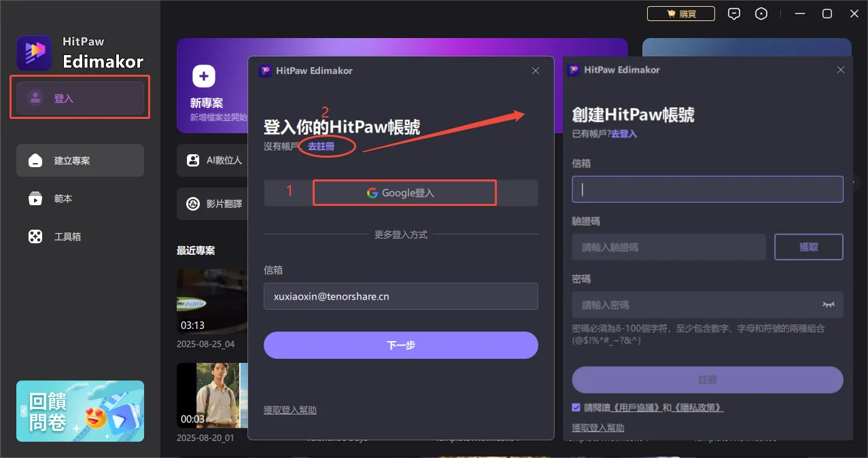Close the main Edimakor window
The width and height of the screenshot is (868, 458).
click(855, 14)
